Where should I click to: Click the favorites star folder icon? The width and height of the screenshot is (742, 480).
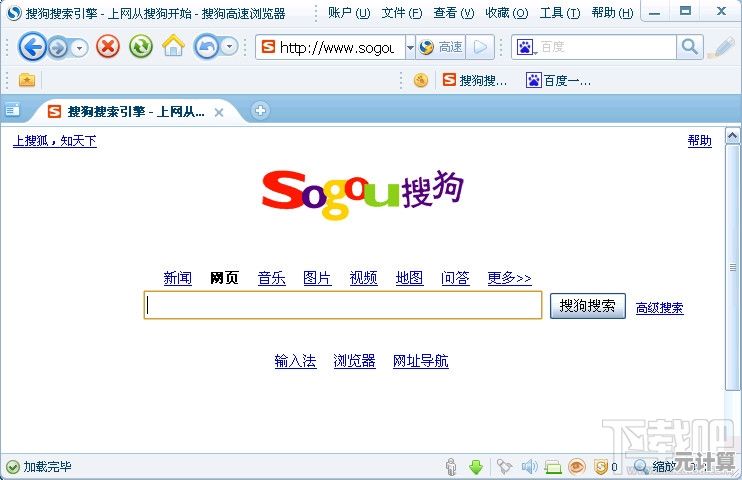27,80
